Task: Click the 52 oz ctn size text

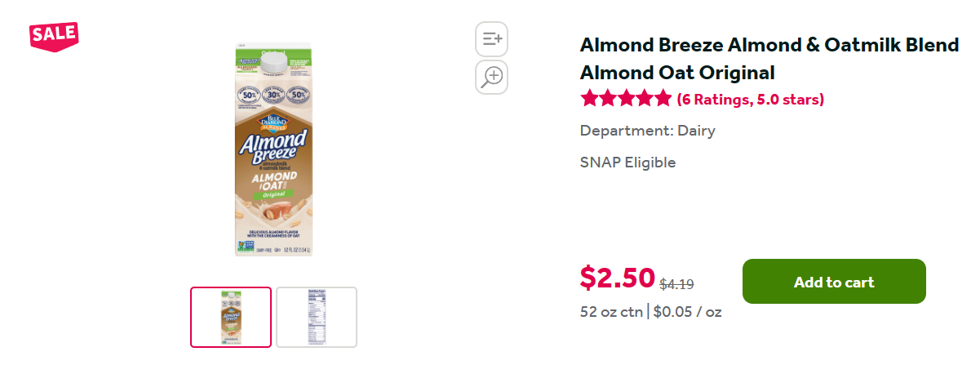Action: coord(610,312)
